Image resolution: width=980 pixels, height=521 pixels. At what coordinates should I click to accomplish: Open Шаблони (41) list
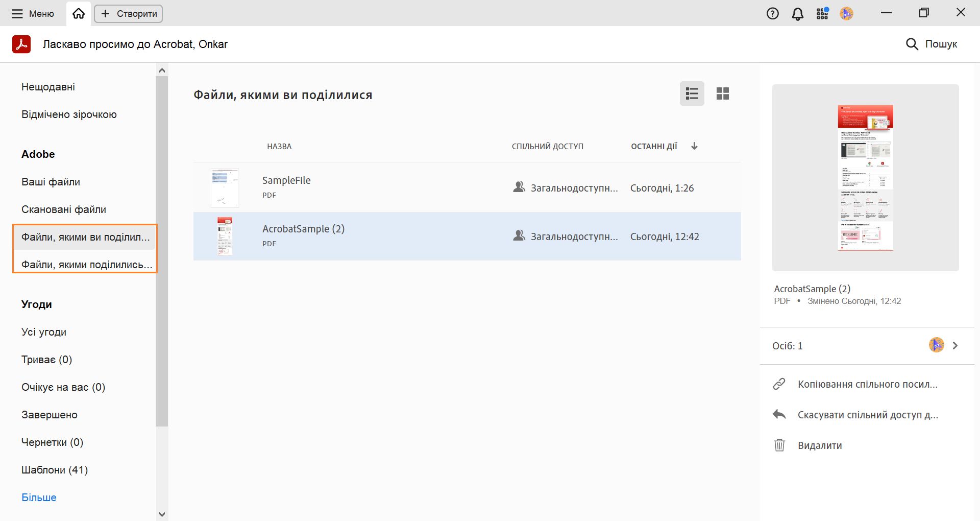pyautogui.click(x=55, y=470)
